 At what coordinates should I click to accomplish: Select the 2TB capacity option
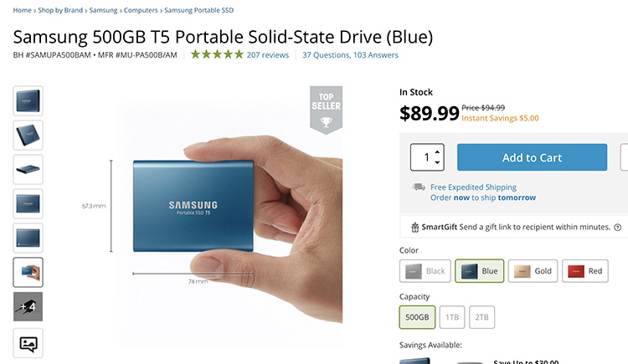(x=481, y=317)
